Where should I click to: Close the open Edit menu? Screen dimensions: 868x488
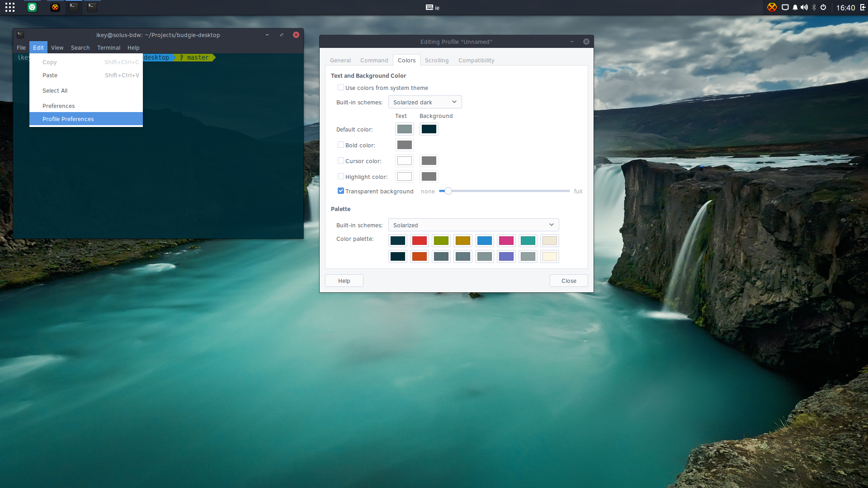click(38, 47)
